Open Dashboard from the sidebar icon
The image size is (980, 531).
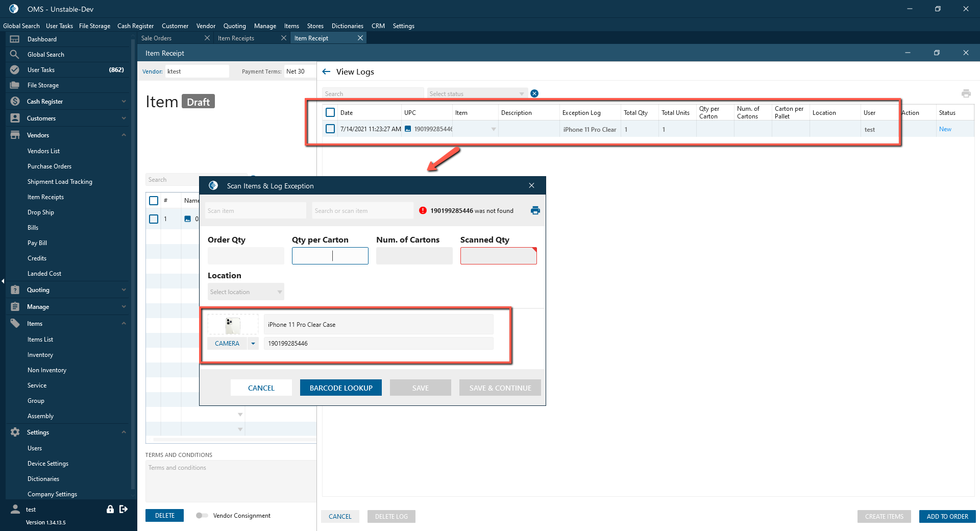[x=15, y=39]
